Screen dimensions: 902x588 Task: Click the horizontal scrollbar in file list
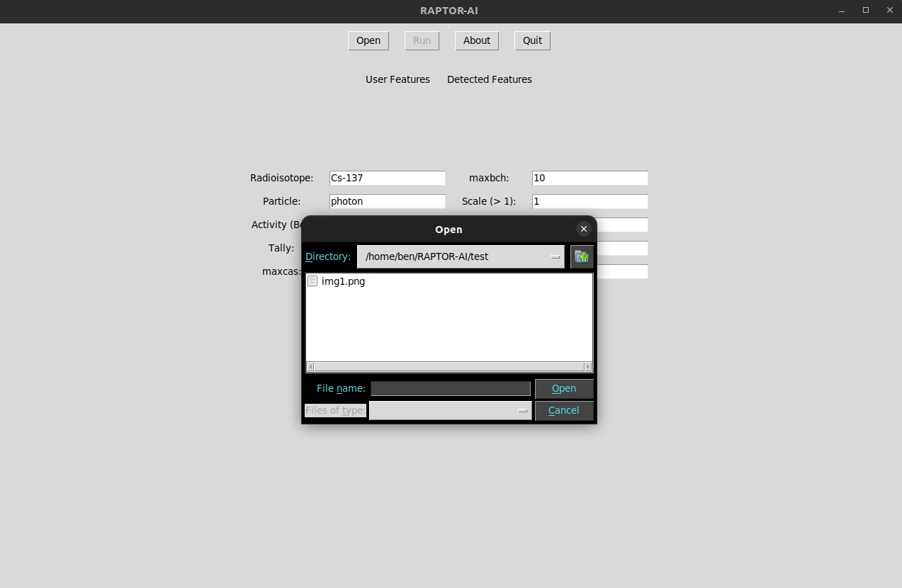(449, 367)
